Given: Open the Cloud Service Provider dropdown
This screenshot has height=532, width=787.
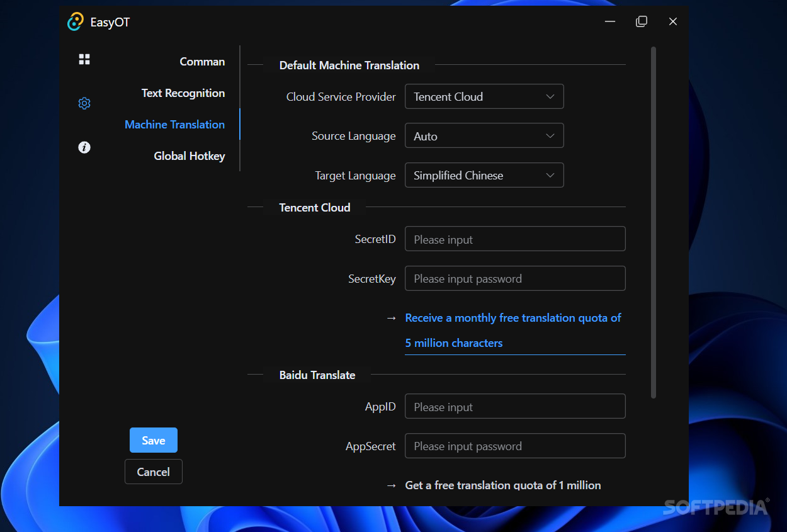Looking at the screenshot, I should click(x=484, y=97).
